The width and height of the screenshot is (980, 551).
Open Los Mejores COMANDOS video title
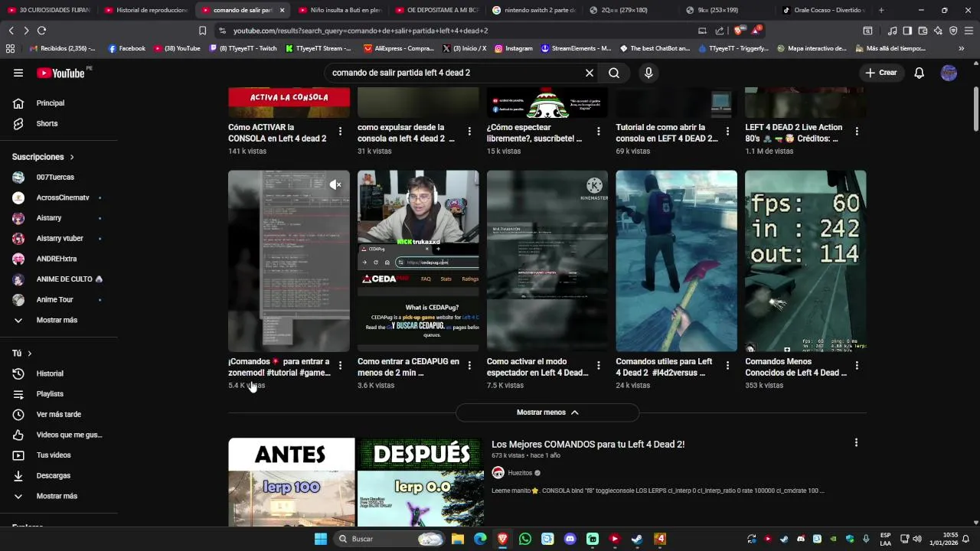click(x=588, y=444)
